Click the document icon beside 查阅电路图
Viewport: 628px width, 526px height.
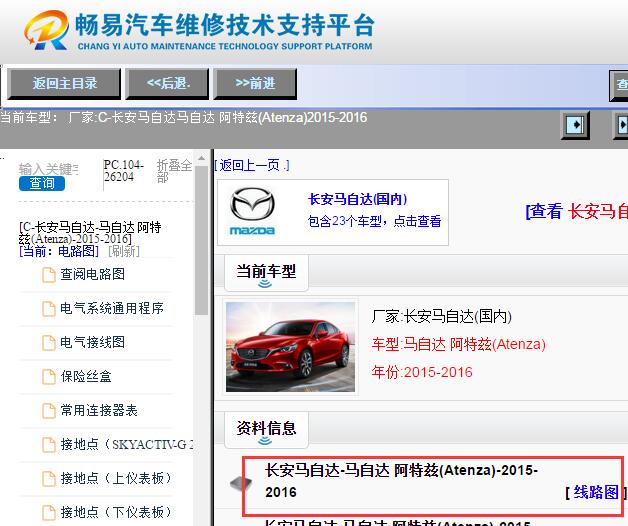click(x=49, y=275)
